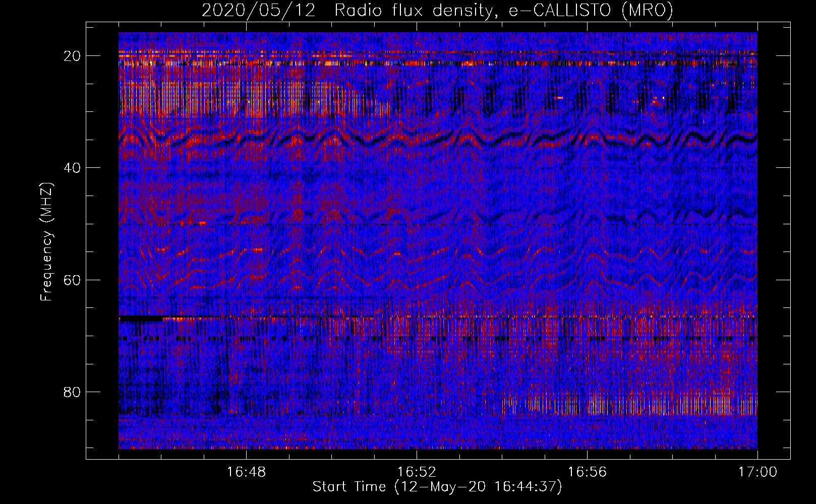The image size is (816, 504).
Task: Click the 80 frequency tick label
Action: coord(72,392)
